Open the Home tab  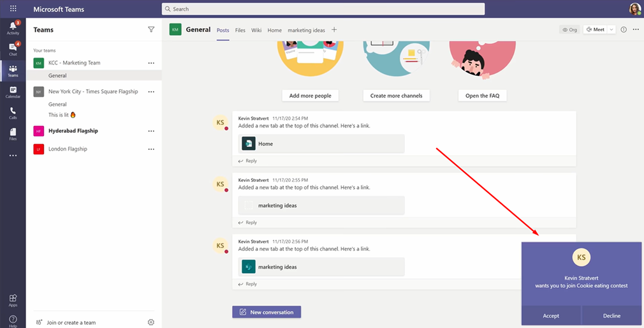pos(275,30)
